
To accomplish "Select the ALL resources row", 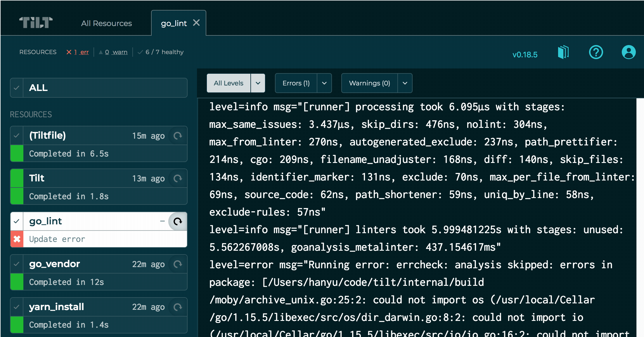I will [x=99, y=88].
